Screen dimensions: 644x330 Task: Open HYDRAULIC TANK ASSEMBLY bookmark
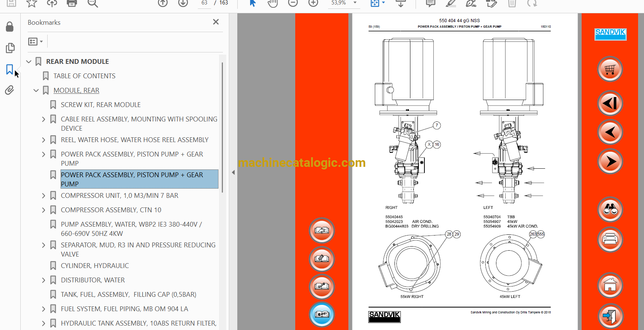pos(138,323)
